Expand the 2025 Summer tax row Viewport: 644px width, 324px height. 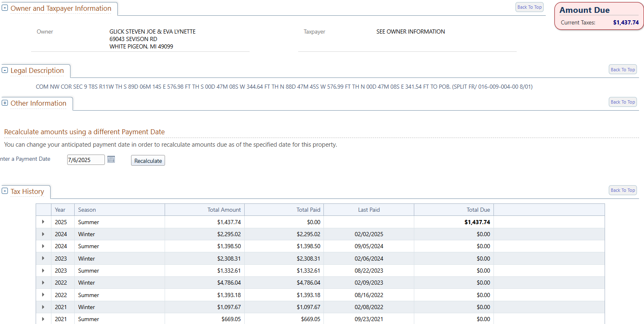point(43,222)
